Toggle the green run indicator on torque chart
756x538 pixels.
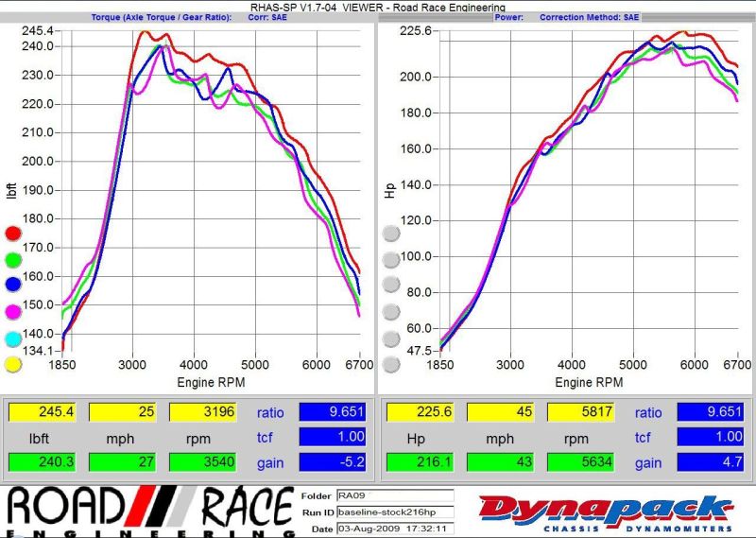click(13, 259)
